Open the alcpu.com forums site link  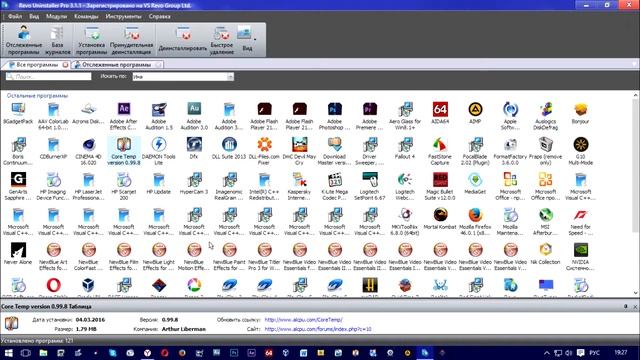tap(318, 329)
